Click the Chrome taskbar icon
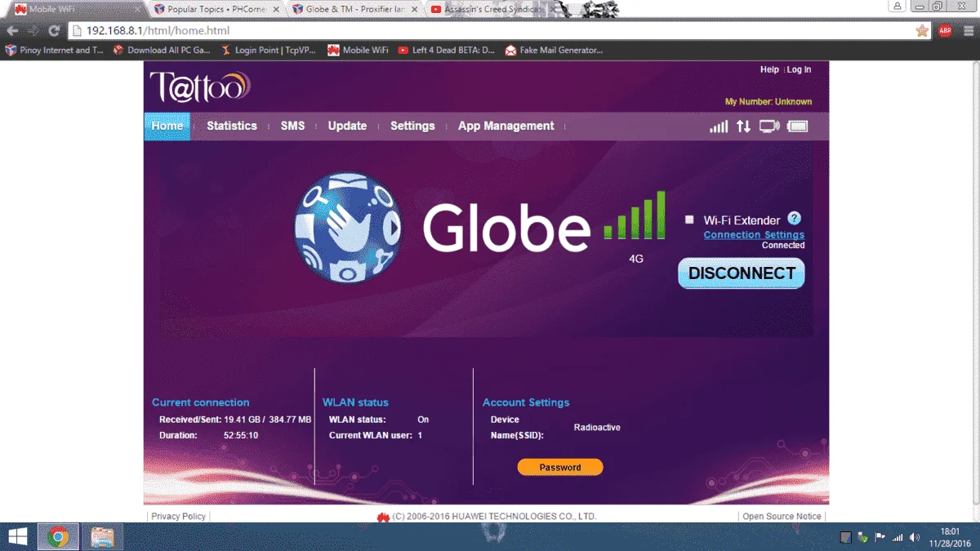Screen dimensions: 980x551 (57, 536)
